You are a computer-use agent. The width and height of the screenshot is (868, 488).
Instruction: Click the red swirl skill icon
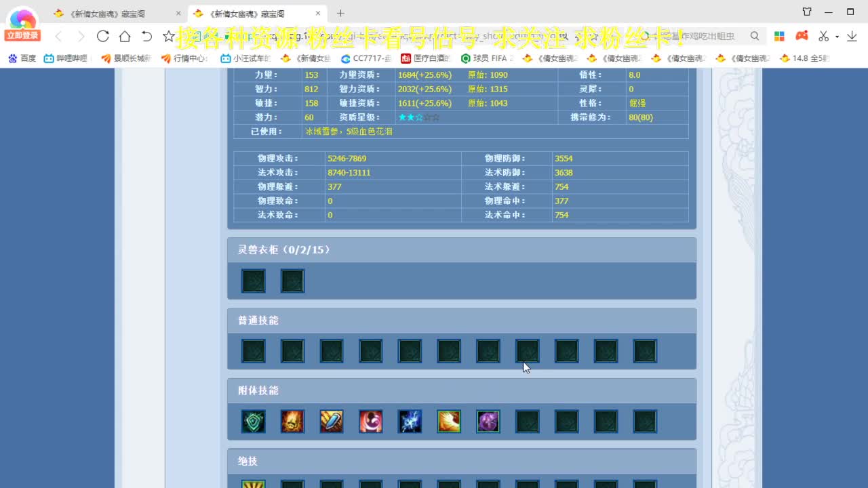pos(371,422)
